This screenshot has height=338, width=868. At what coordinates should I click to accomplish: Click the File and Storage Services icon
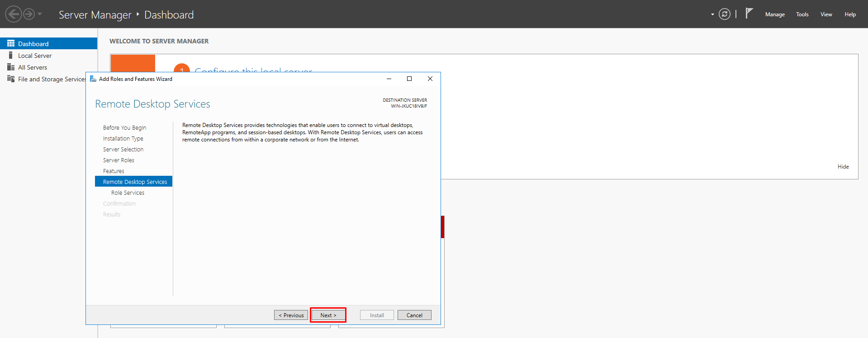click(x=11, y=79)
